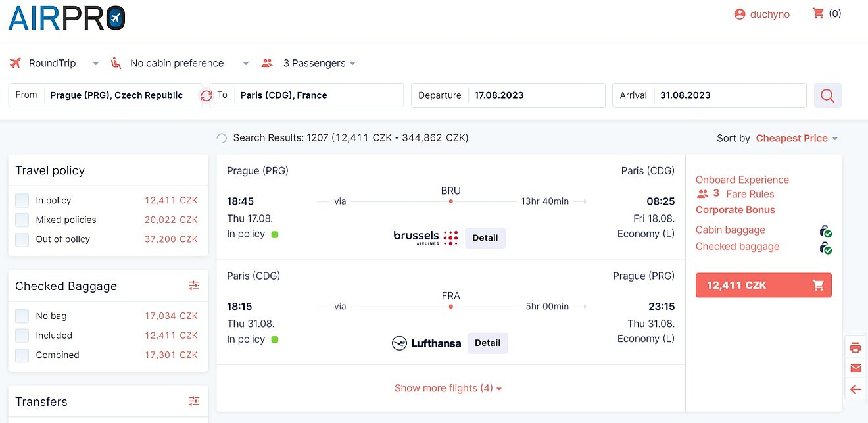Screen dimensions: 868x423
Task: Add the 12,411 CZK fare to cart
Action: tap(763, 286)
